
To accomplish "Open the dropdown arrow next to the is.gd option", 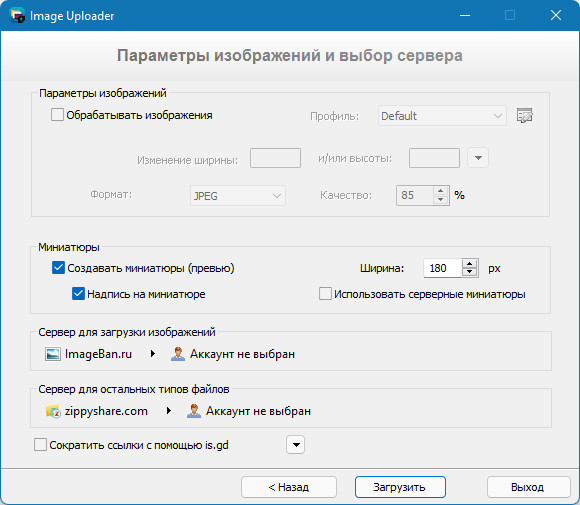I will [x=296, y=445].
